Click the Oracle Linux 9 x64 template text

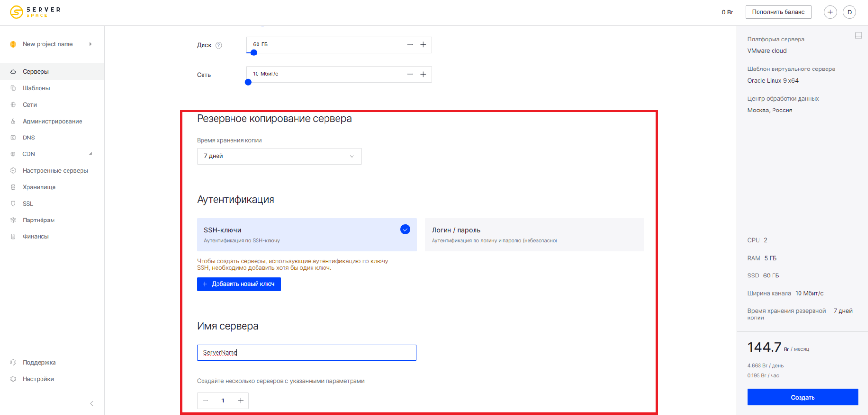pyautogui.click(x=773, y=81)
